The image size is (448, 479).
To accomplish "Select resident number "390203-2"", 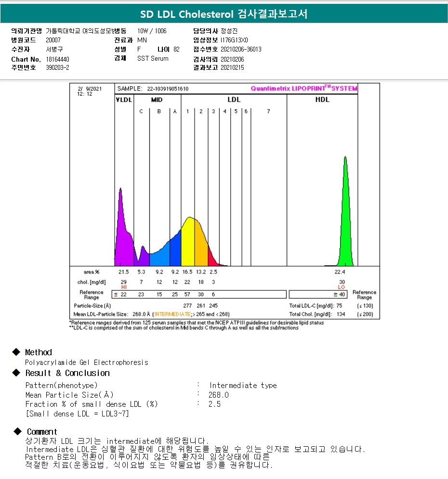I will tap(57, 67).
